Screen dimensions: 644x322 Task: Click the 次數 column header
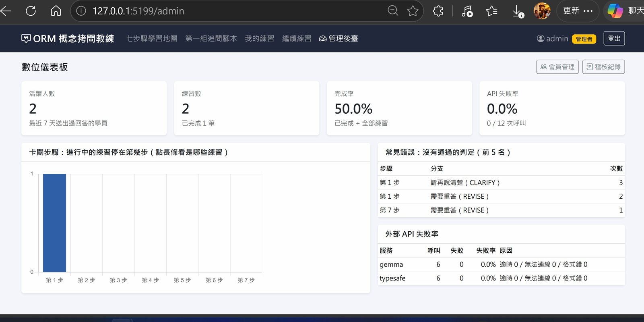coord(616,169)
